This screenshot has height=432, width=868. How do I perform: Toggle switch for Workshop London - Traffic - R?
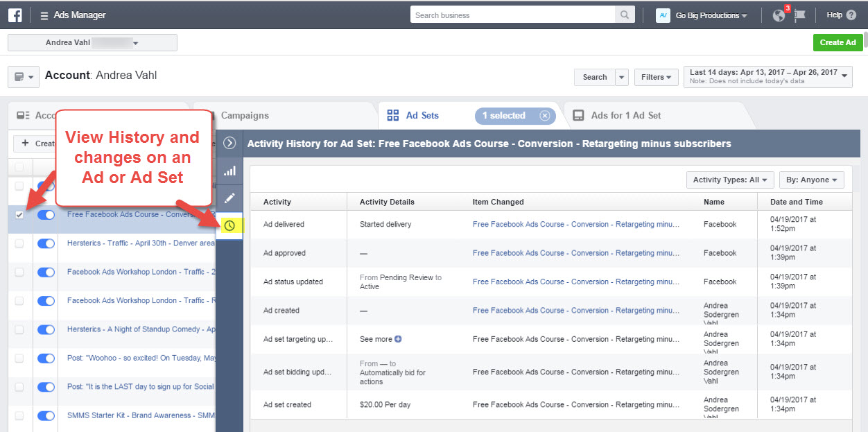click(x=46, y=301)
